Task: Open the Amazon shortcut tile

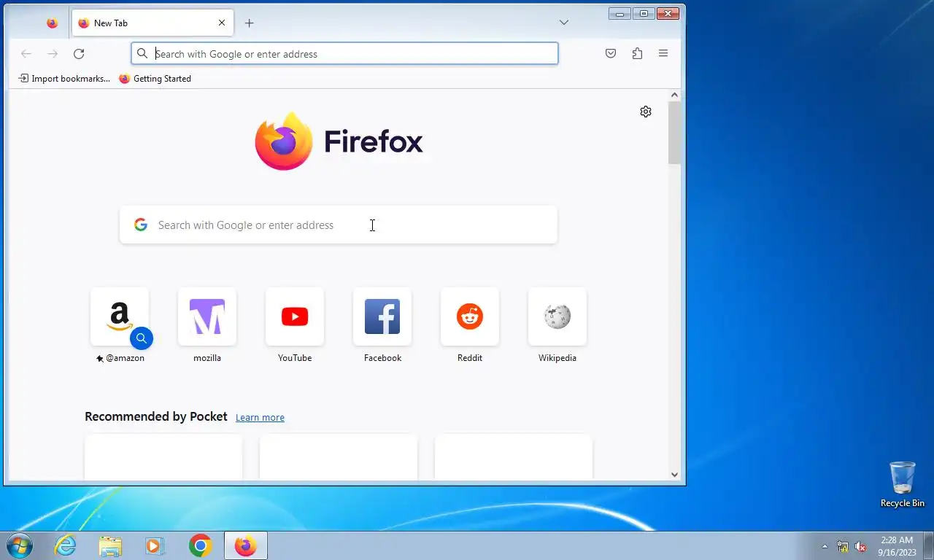Action: [x=120, y=316]
